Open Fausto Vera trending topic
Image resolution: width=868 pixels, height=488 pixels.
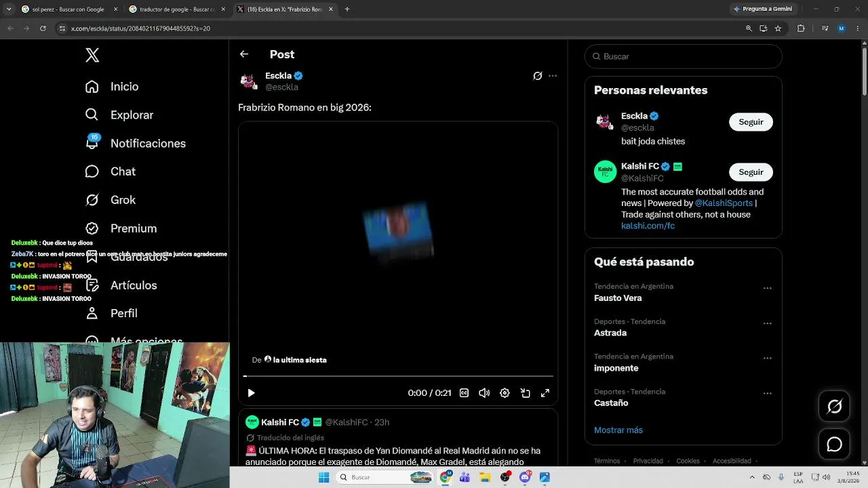click(x=618, y=298)
